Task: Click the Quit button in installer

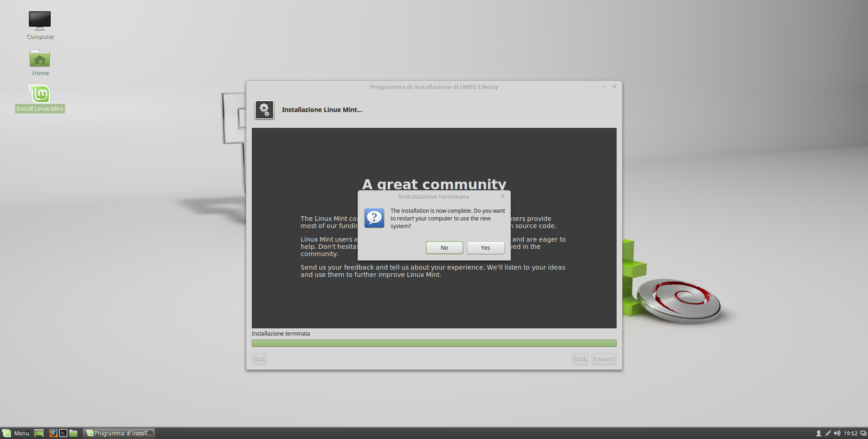Action: (259, 359)
